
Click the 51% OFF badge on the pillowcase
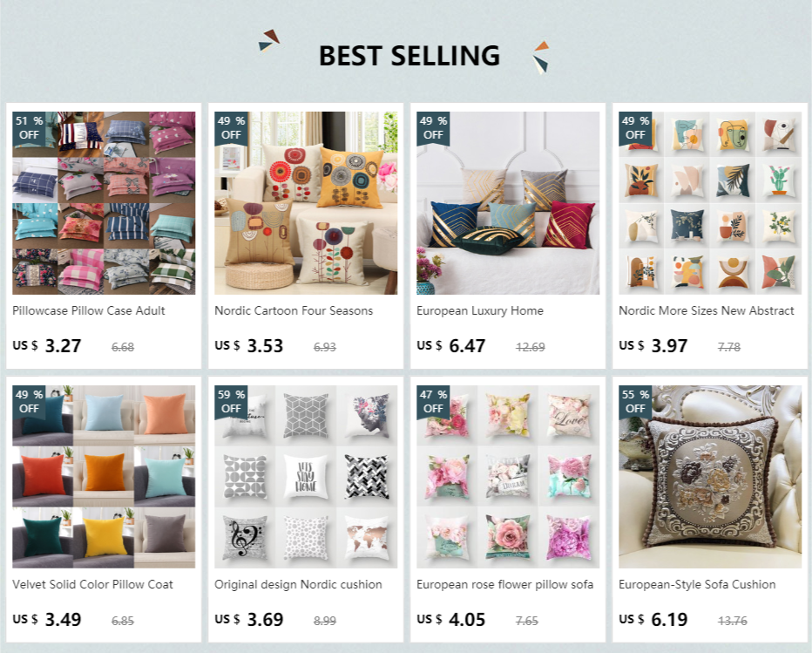point(29,128)
